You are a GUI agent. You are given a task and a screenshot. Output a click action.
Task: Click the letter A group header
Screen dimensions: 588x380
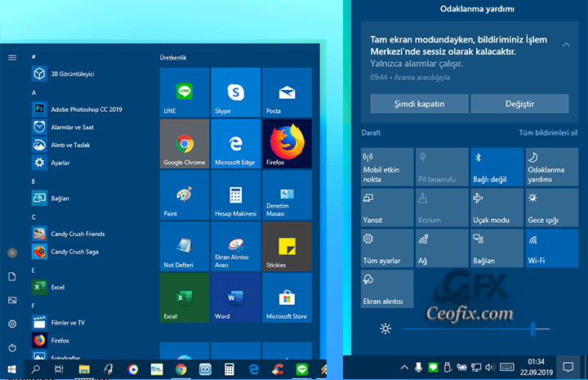click(x=33, y=92)
